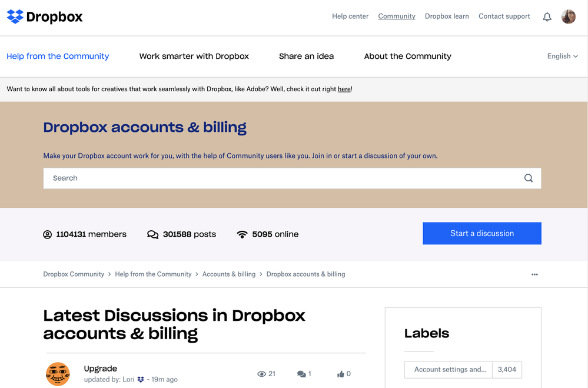Image resolution: width=588 pixels, height=388 pixels.
Task: Open the notifications bell
Action: [547, 16]
